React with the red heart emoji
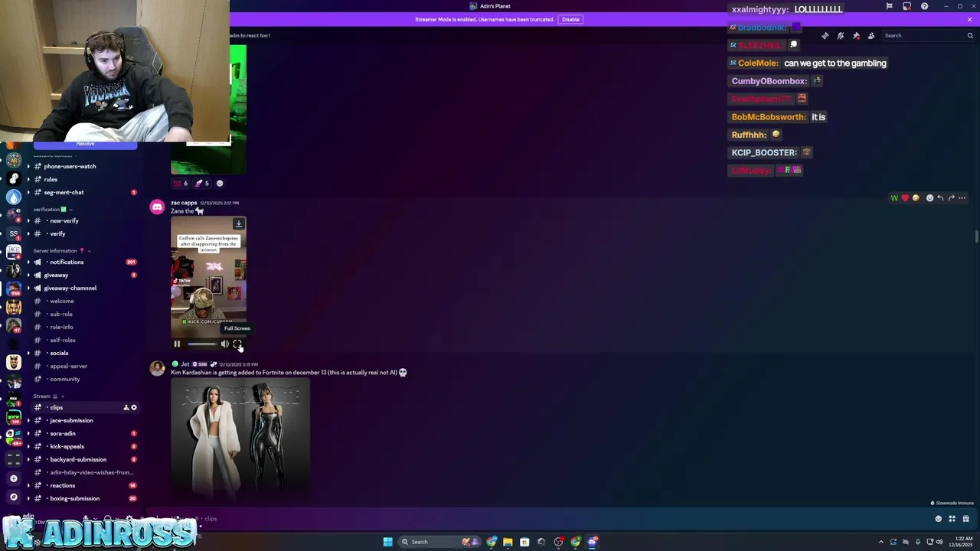The width and height of the screenshot is (980, 551). pyautogui.click(x=905, y=198)
